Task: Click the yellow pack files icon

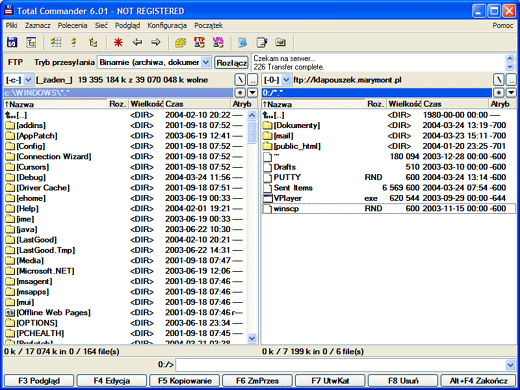Action: pyautogui.click(x=181, y=42)
